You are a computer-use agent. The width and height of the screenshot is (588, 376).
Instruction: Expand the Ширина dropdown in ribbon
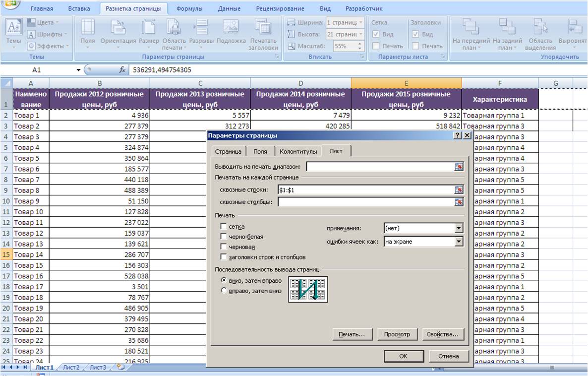(360, 22)
